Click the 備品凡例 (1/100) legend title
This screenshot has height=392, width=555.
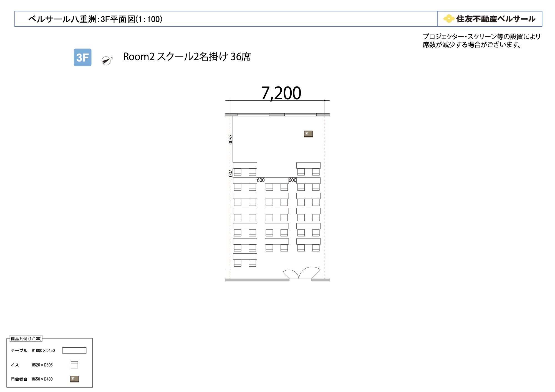(26, 338)
